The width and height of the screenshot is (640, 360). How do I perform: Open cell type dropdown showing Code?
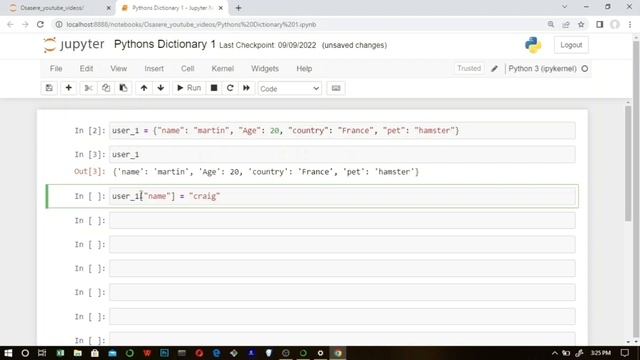pos(289,89)
